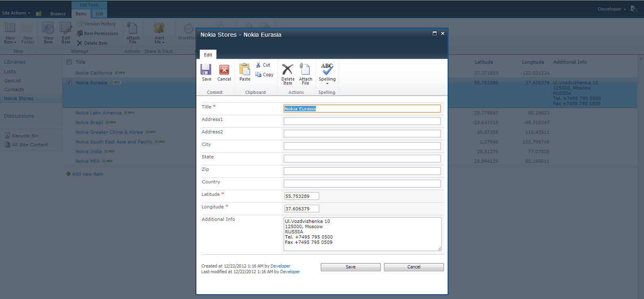Click the New Folder ribbon icon
Screen dimensions: 644x299
point(28,33)
